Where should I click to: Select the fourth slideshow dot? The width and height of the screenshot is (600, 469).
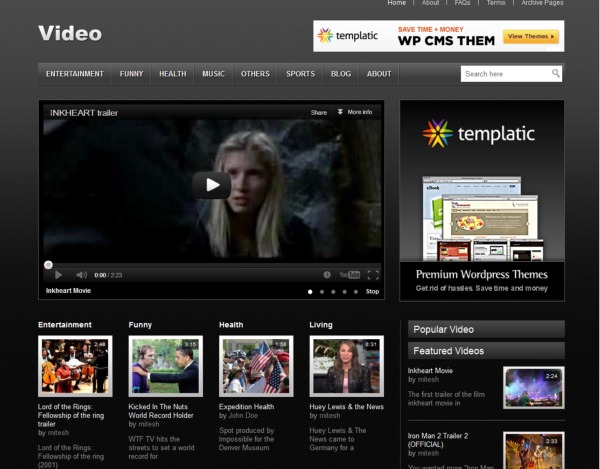pyautogui.click(x=344, y=292)
